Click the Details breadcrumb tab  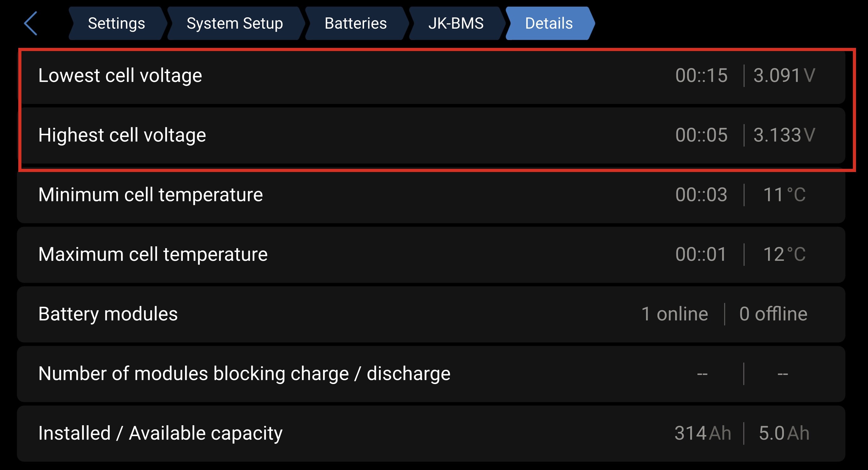click(x=548, y=23)
